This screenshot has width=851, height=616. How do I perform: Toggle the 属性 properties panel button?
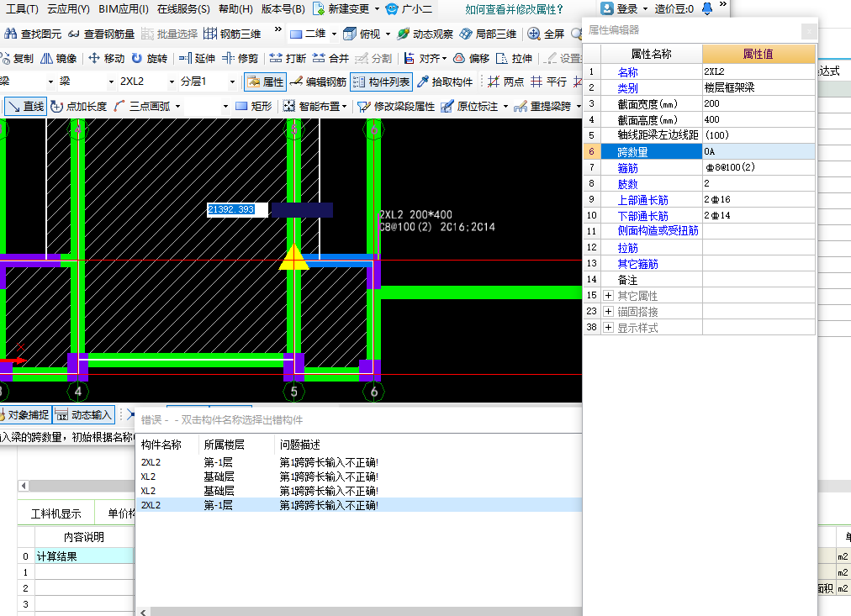coord(265,82)
